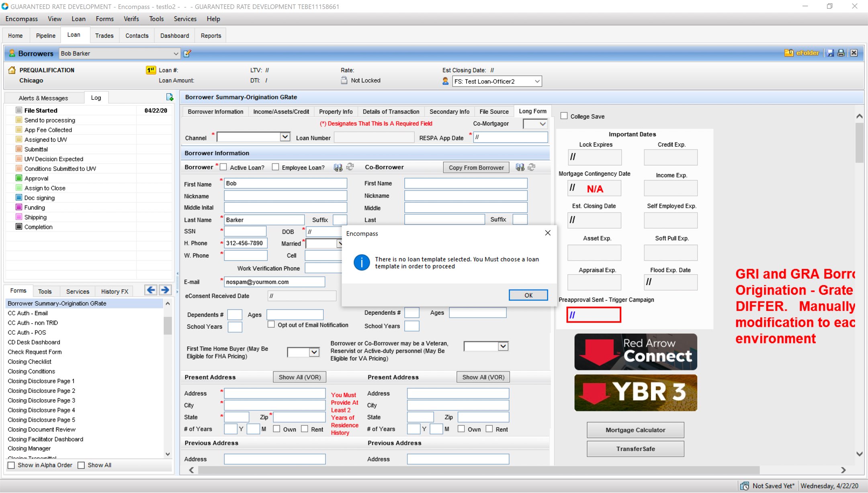Close the Encompass dialog with X
This screenshot has width=868, height=493.
point(547,233)
